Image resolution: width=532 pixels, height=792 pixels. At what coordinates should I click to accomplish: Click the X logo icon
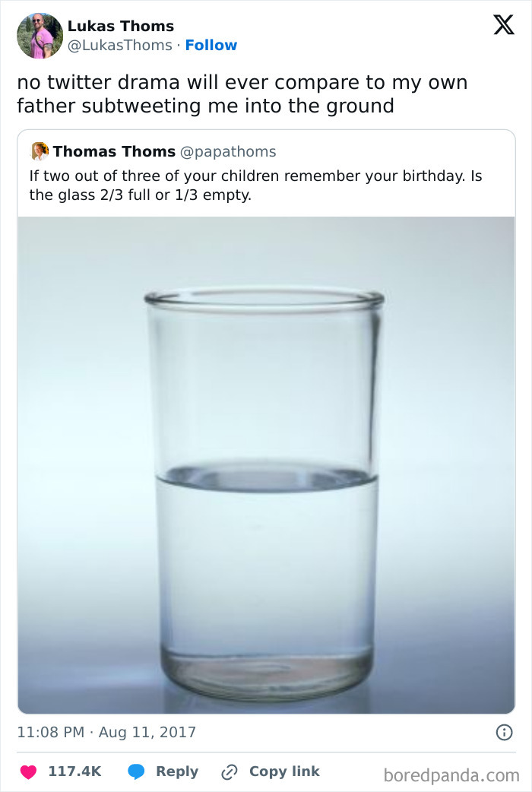(x=503, y=26)
